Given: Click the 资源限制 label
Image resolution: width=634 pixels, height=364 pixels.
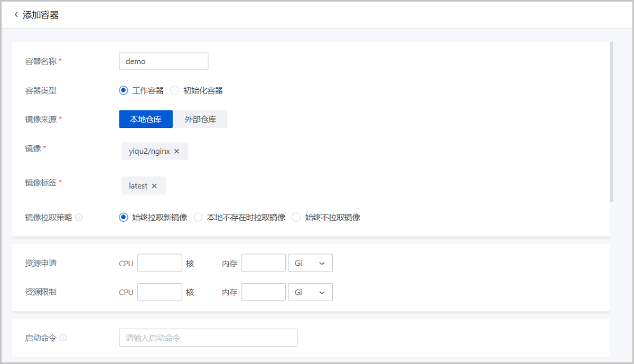Looking at the screenshot, I should (x=41, y=292).
